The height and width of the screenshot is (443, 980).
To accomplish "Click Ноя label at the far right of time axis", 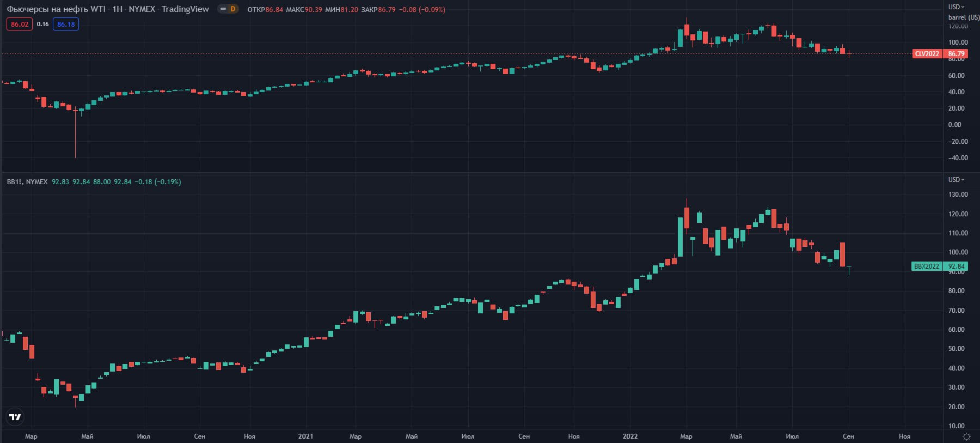I will tap(904, 436).
